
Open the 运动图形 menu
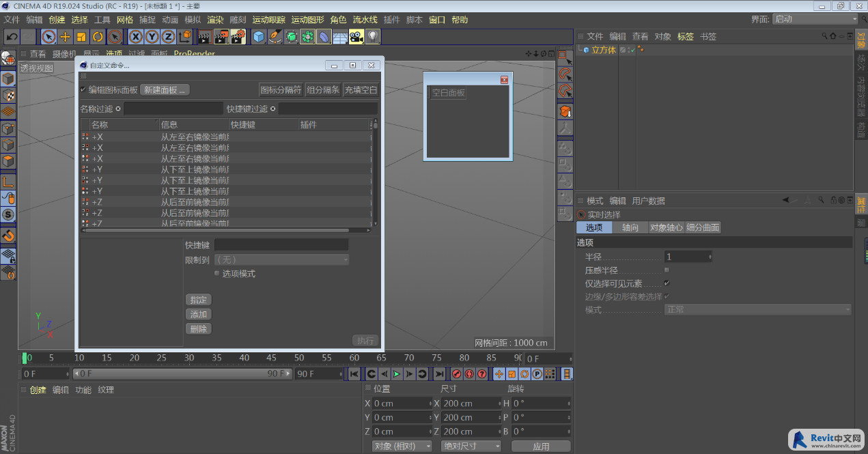point(307,20)
